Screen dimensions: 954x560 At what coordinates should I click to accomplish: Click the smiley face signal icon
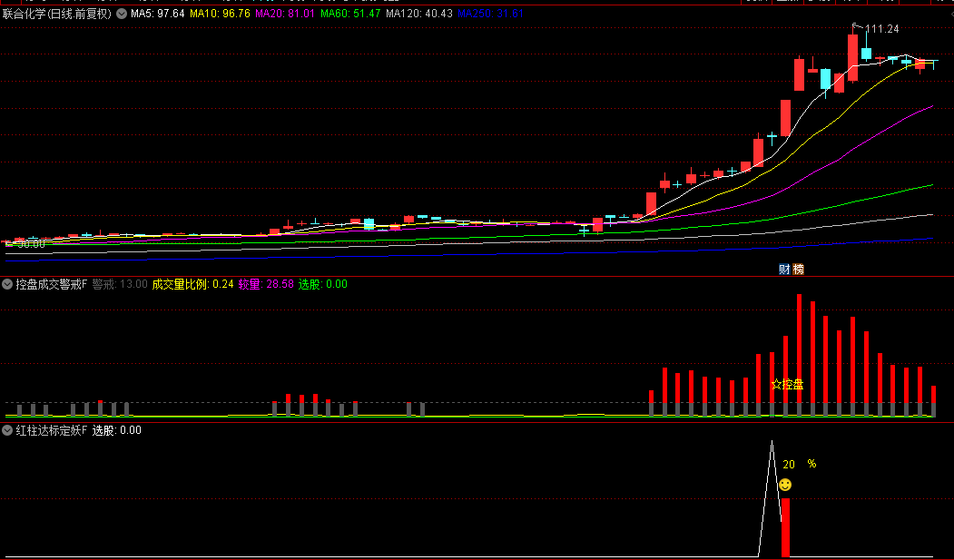pyautogui.click(x=785, y=485)
